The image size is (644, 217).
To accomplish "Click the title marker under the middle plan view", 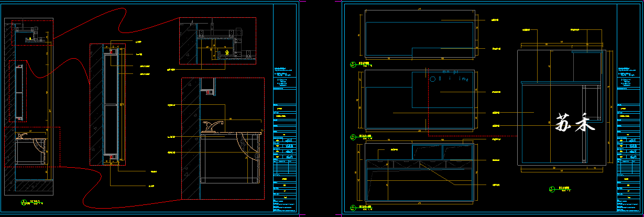I will [x=353, y=138].
